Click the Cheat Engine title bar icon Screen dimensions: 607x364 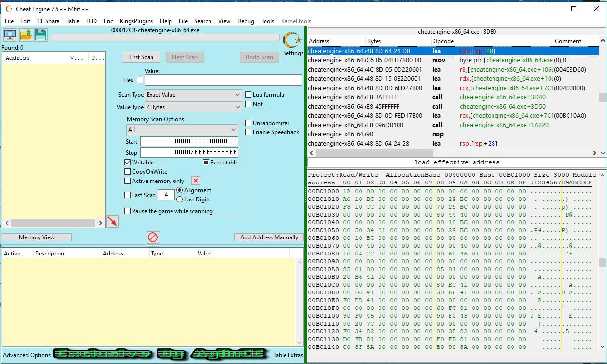pyautogui.click(x=9, y=9)
